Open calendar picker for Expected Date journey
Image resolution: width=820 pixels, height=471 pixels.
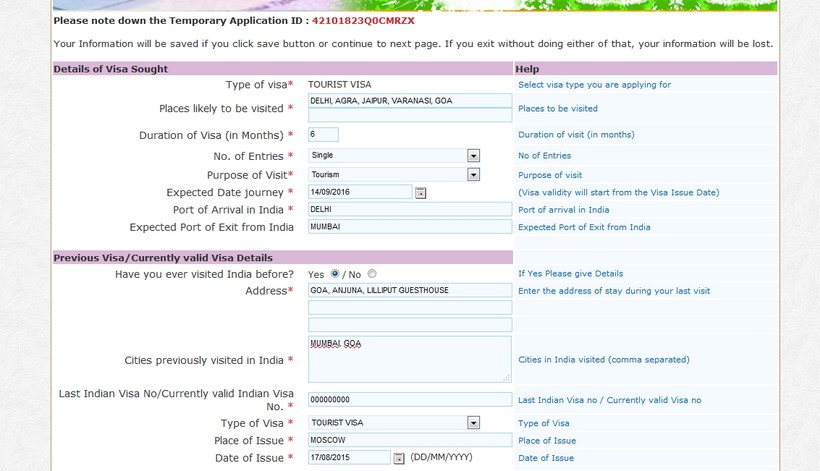click(420, 193)
